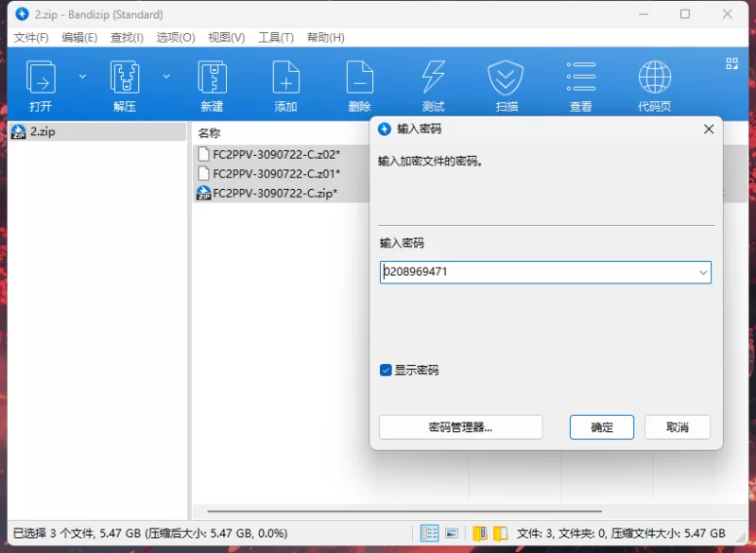Click the View (查看) toolbar icon

click(580, 84)
